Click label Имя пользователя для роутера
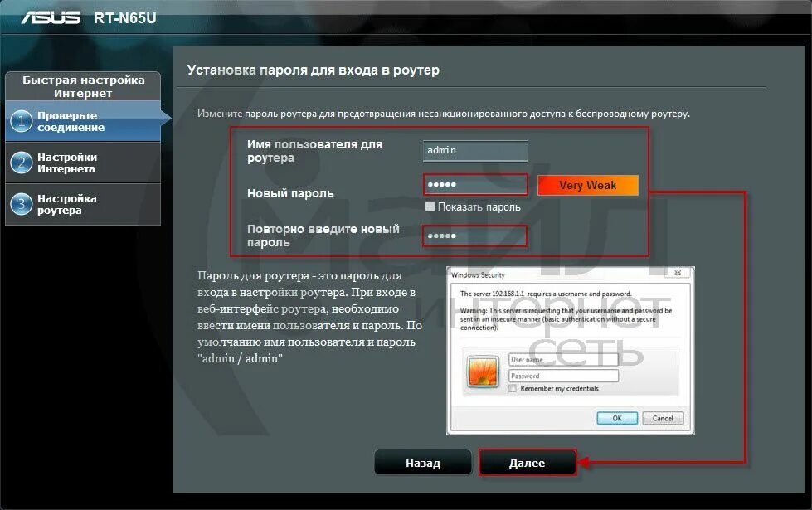The width and height of the screenshot is (812, 510). click(314, 151)
